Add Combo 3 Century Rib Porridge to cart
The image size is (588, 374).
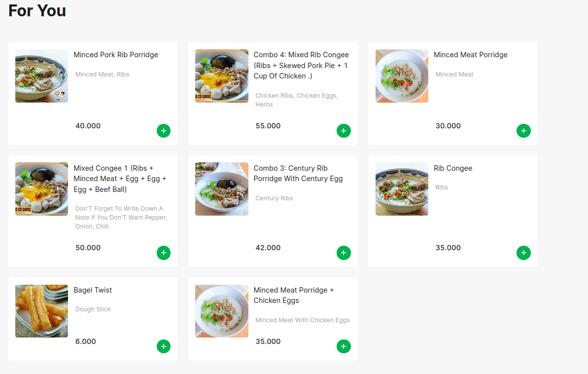[344, 253]
